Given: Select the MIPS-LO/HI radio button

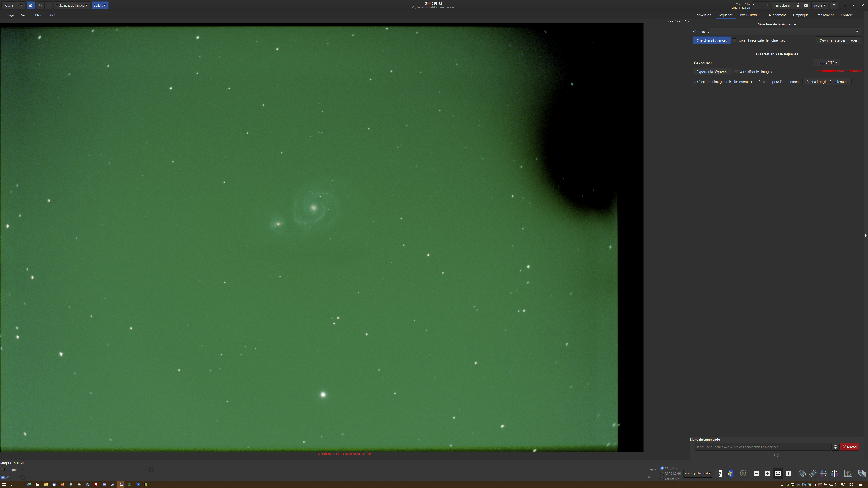Looking at the screenshot, I should tap(662, 473).
